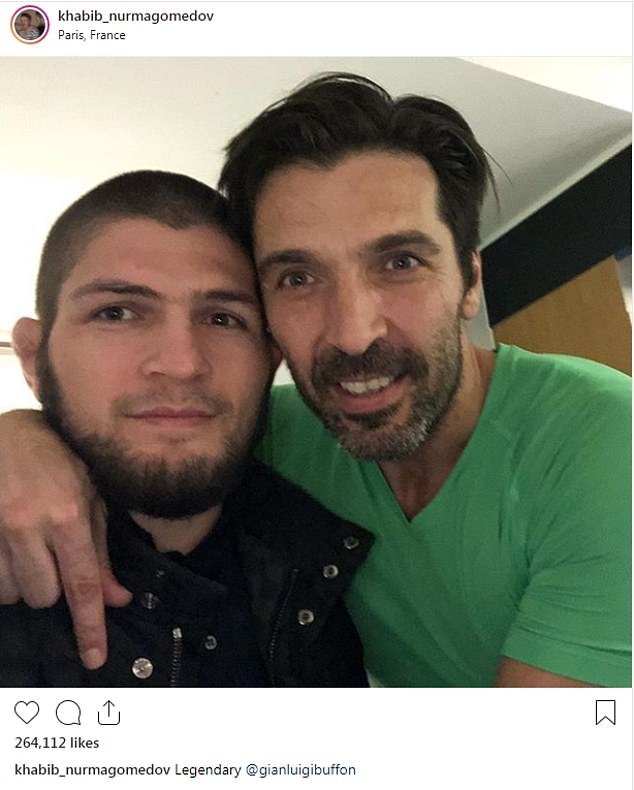Image resolution: width=634 pixels, height=790 pixels.
Task: Open comments via the speech bubble icon
Action: tap(68, 713)
